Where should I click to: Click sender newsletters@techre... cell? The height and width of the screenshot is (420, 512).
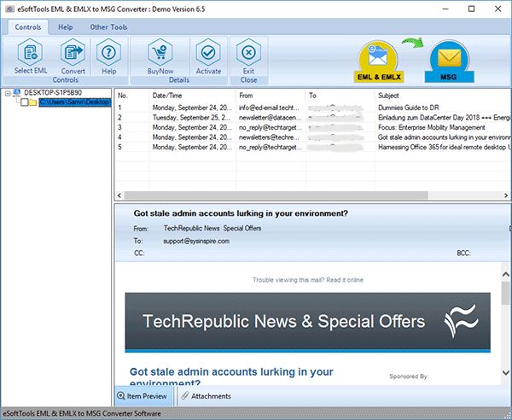tap(269, 137)
